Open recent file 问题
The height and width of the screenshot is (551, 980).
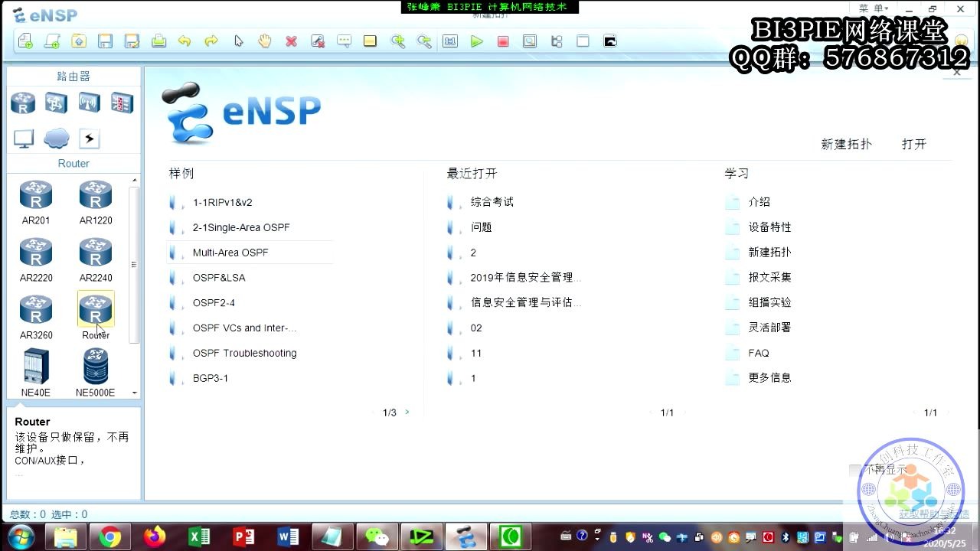pos(481,227)
